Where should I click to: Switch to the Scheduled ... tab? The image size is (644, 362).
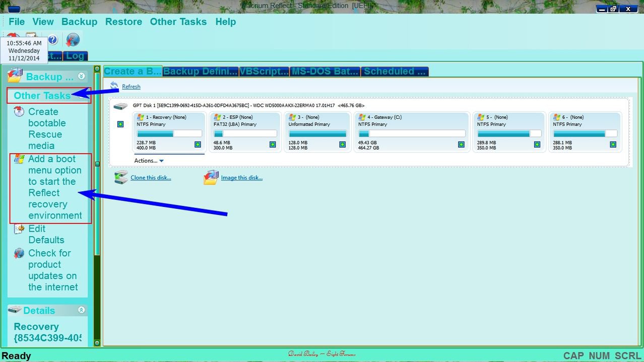pyautogui.click(x=395, y=71)
